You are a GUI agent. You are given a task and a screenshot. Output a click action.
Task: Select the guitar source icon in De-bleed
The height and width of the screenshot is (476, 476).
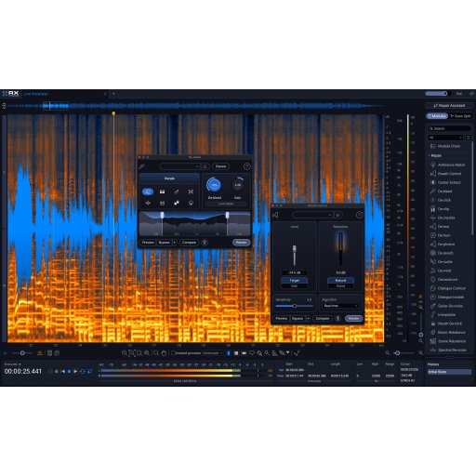coord(177,192)
